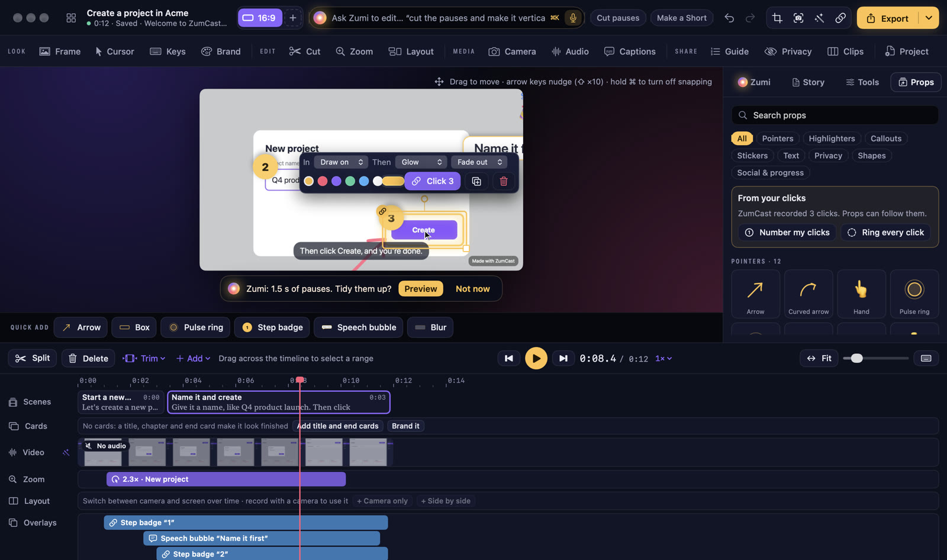Expand the Add dropdown in timeline

click(193, 358)
